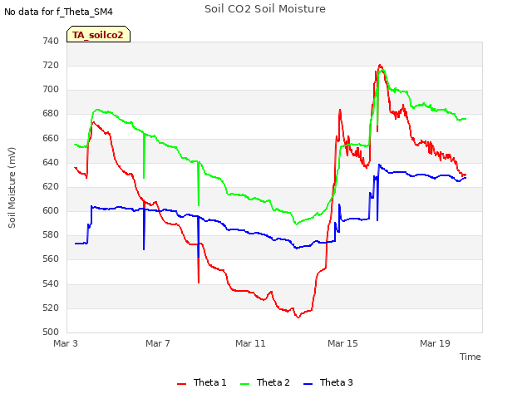Click the Theta 1 minimum near 513 mV
The image size is (532, 399).
(x=298, y=318)
